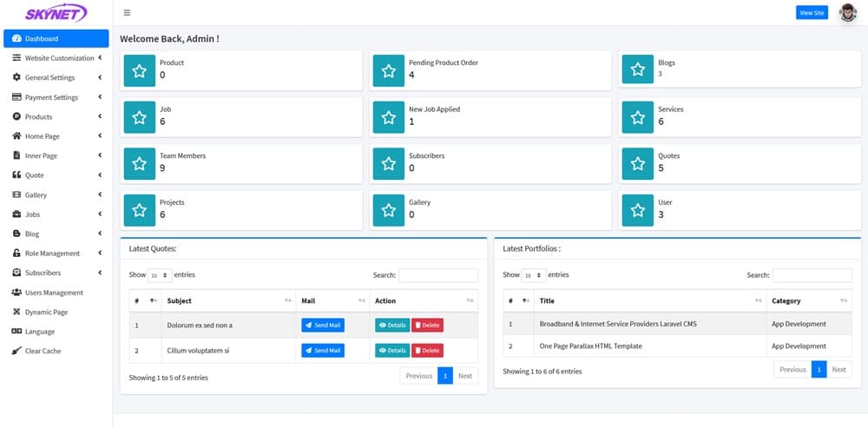Click star icon on Pending Product Order
868x428 pixels.
coord(389,70)
